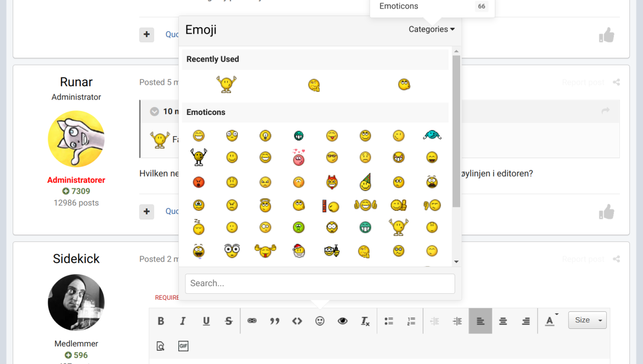Viewport: 643px width, 364px height.
Task: Click the Report post link on Runar's post
Action: (x=583, y=82)
